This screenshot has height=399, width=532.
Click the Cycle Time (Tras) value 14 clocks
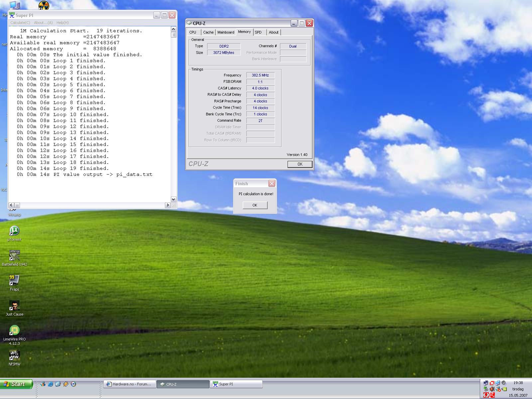tap(260, 108)
